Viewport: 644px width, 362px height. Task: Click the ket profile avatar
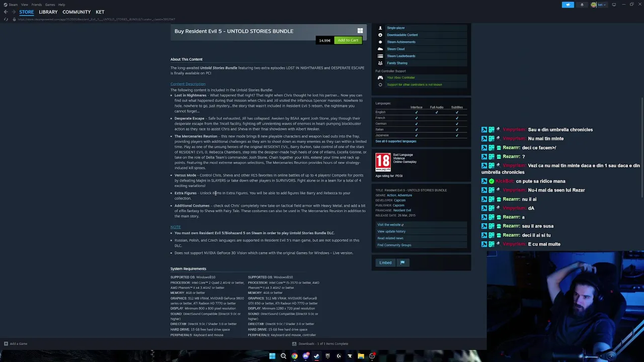tap(594, 5)
